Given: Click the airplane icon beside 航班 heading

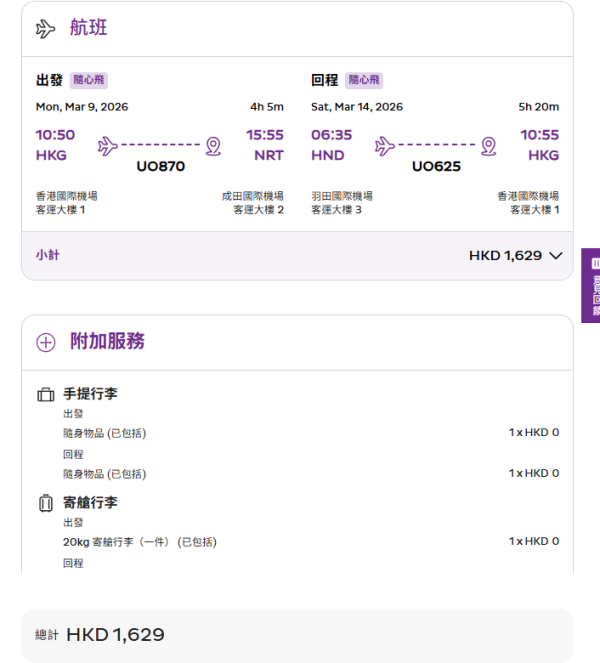Looking at the screenshot, I should (46, 29).
